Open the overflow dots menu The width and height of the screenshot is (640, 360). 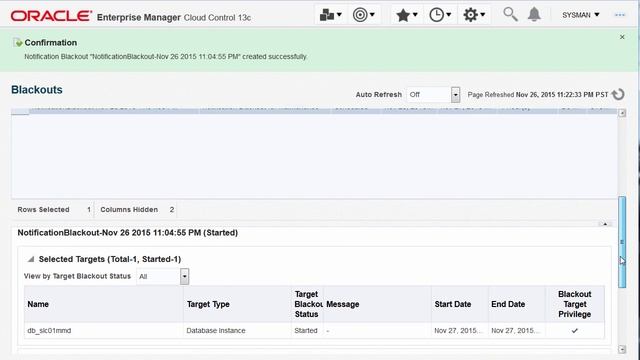click(x=620, y=15)
